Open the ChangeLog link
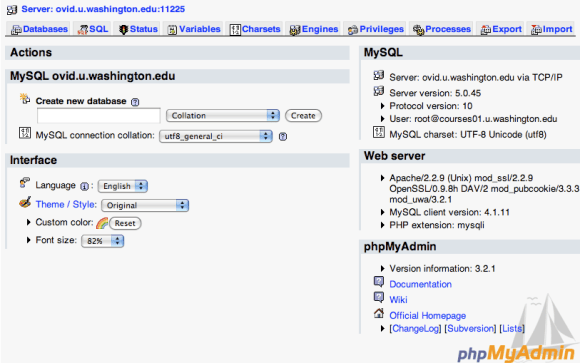This screenshot has width=580, height=363. pyautogui.click(x=416, y=329)
